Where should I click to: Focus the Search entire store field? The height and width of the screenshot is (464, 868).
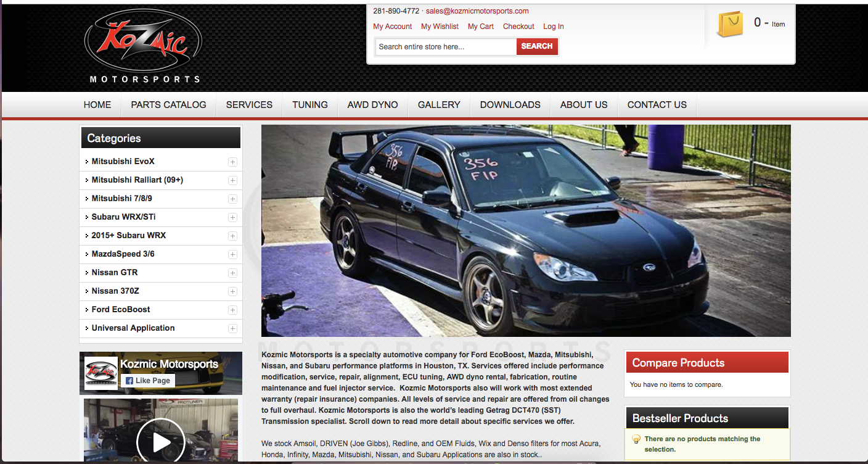446,47
